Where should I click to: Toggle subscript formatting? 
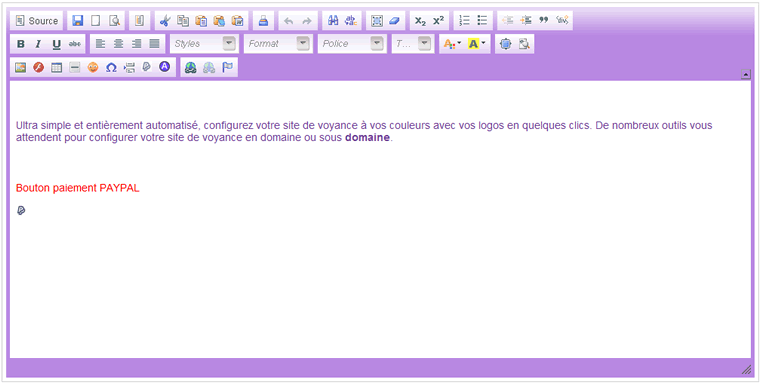coord(420,21)
